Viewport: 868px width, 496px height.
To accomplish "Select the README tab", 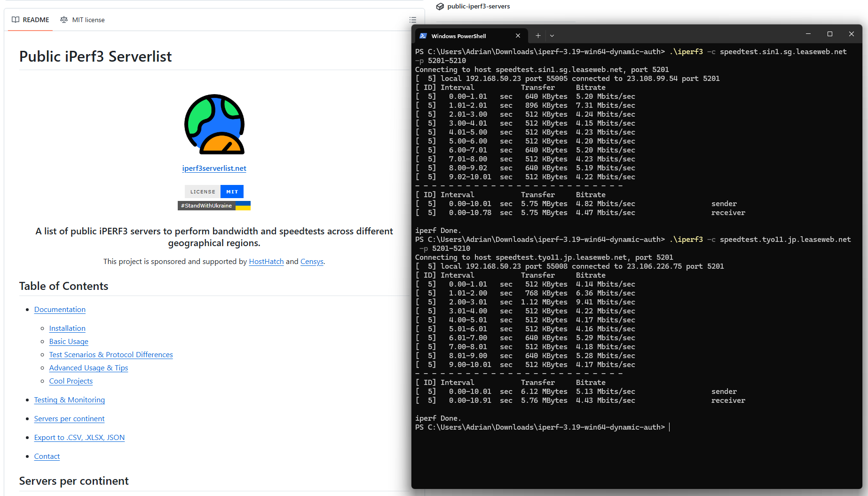I will [x=31, y=20].
